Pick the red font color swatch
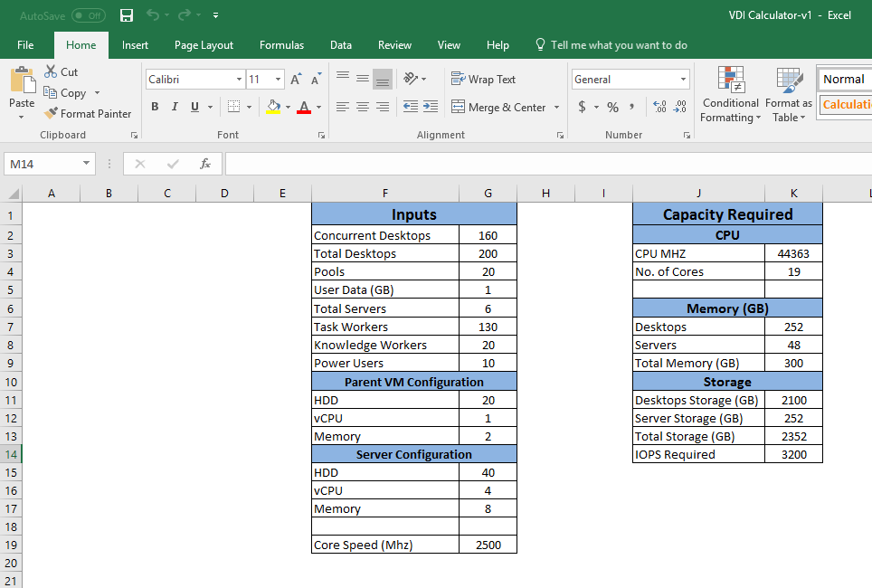Image resolution: width=872 pixels, height=588 pixels. [x=304, y=110]
